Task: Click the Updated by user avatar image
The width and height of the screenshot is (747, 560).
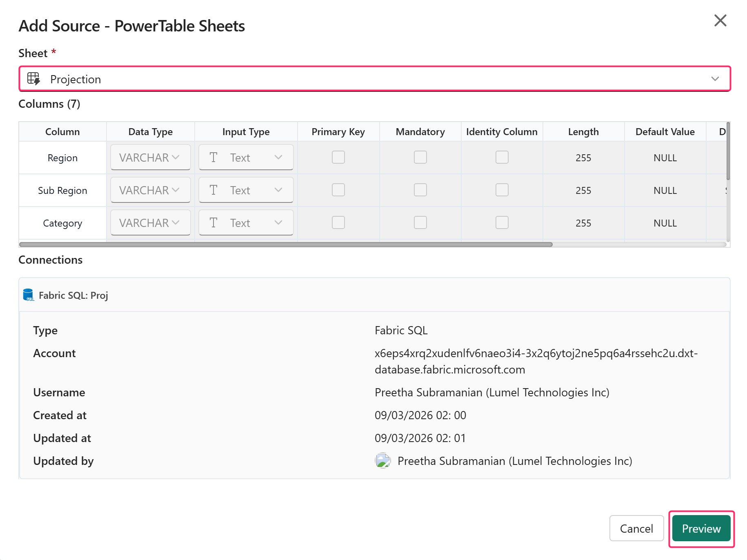Action: pyautogui.click(x=382, y=461)
